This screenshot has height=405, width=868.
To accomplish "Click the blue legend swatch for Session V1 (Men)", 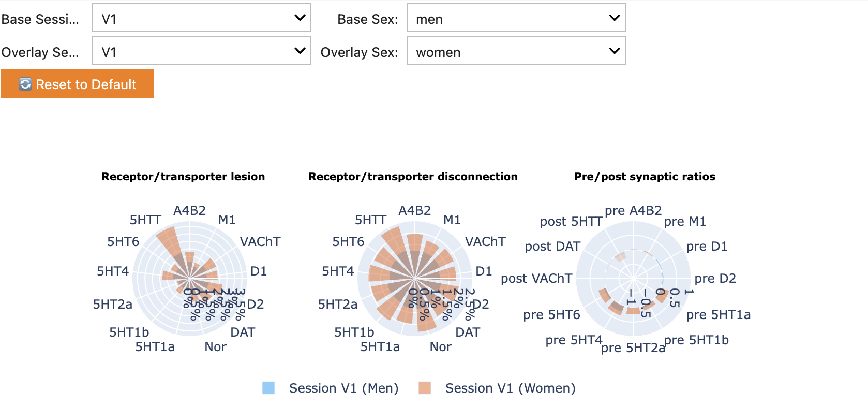I will tap(268, 388).
